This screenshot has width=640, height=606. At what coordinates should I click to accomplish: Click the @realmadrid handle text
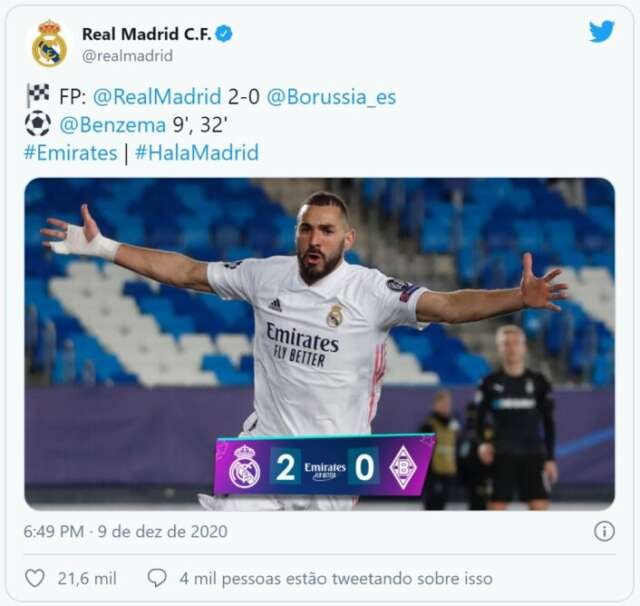coord(127,56)
